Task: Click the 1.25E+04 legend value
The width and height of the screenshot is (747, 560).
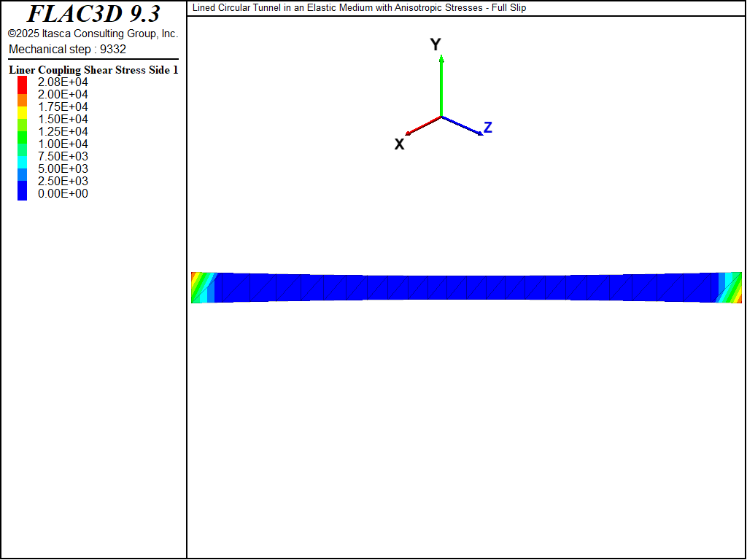Action: click(63, 132)
